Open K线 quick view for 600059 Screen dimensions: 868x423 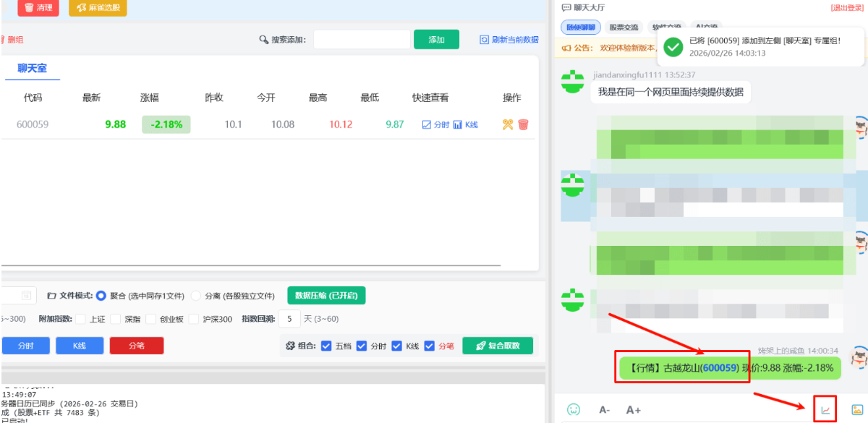(x=466, y=124)
